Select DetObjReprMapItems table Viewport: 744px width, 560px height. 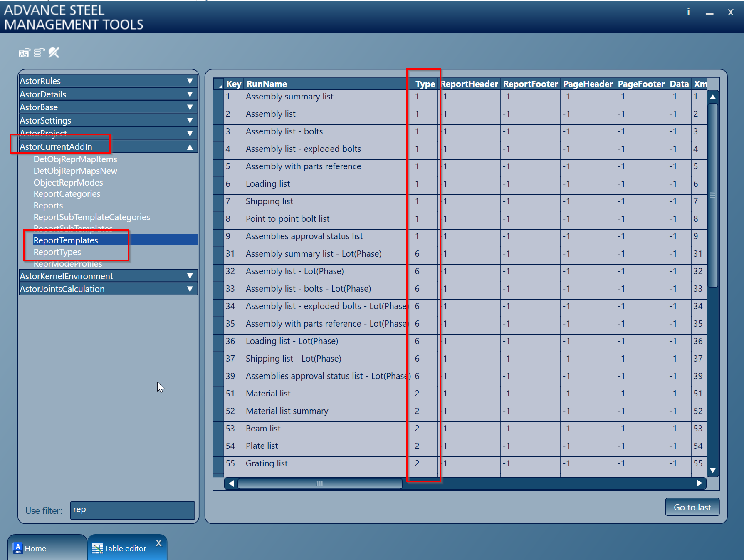[x=75, y=159]
